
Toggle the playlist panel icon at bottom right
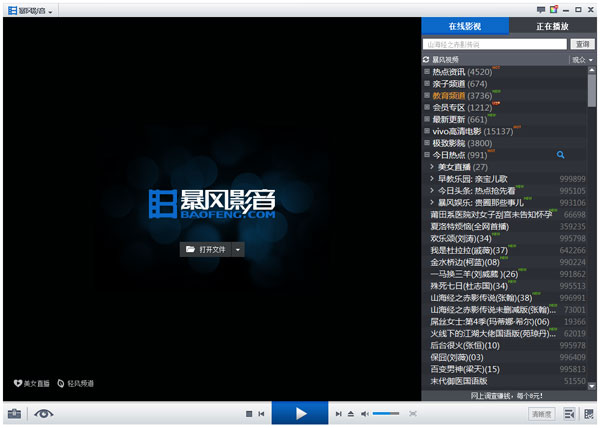coord(569,414)
